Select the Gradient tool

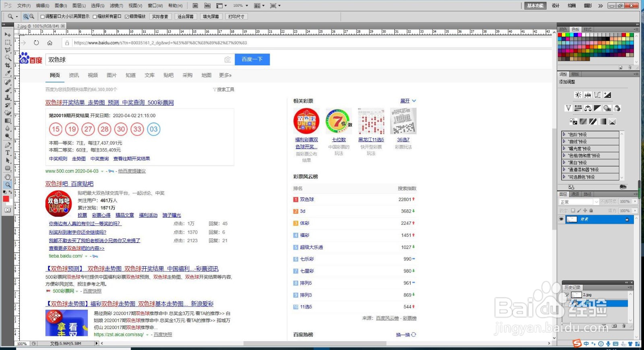(x=7, y=120)
